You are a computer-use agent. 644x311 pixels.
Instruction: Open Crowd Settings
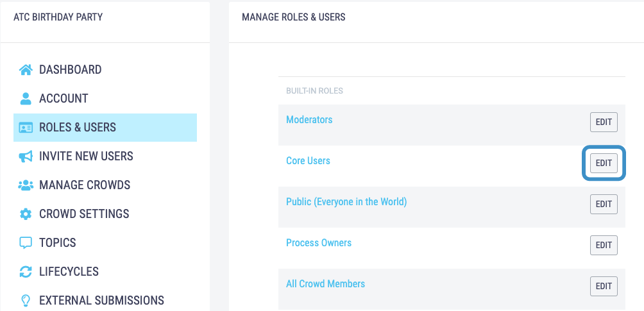84,214
